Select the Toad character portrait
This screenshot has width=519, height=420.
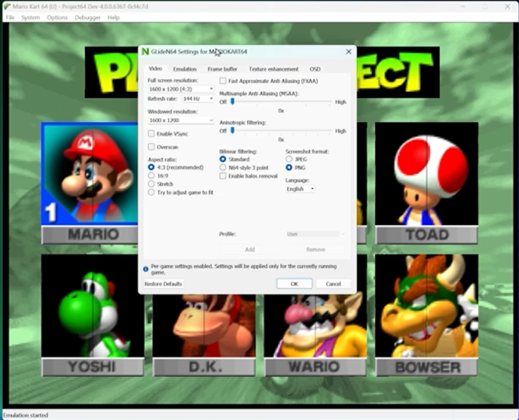point(426,174)
